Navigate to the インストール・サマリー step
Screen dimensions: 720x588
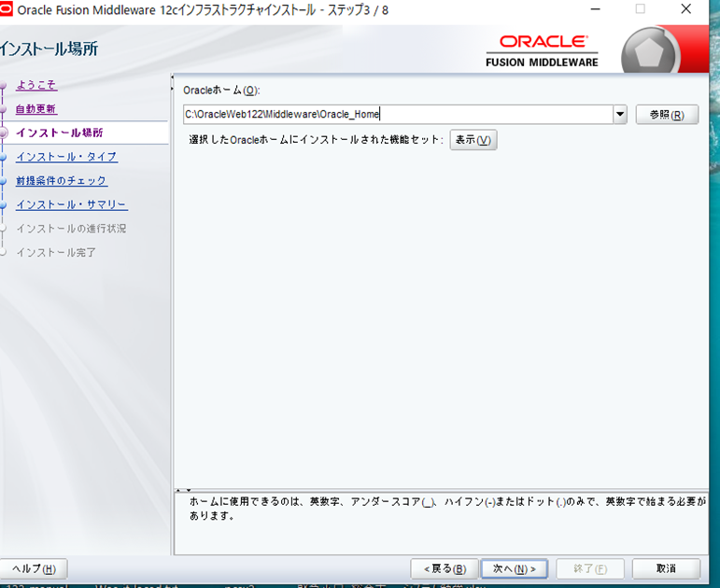click(x=72, y=204)
